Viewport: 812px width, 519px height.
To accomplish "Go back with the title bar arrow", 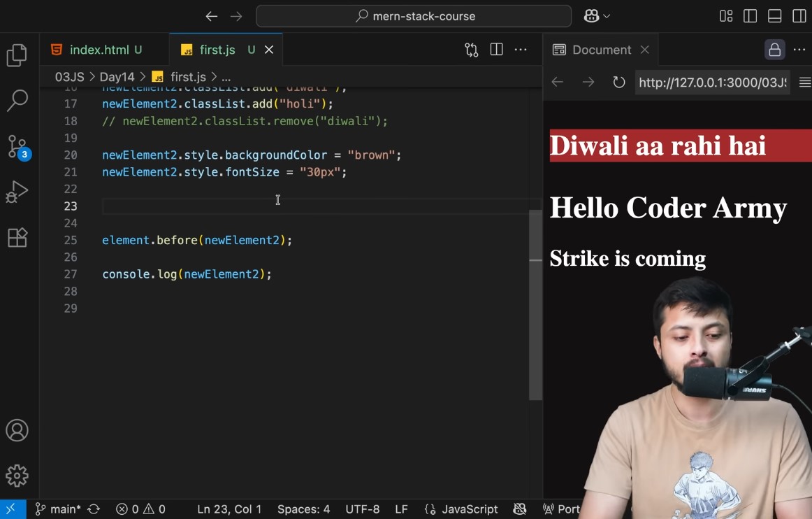I will tap(211, 17).
